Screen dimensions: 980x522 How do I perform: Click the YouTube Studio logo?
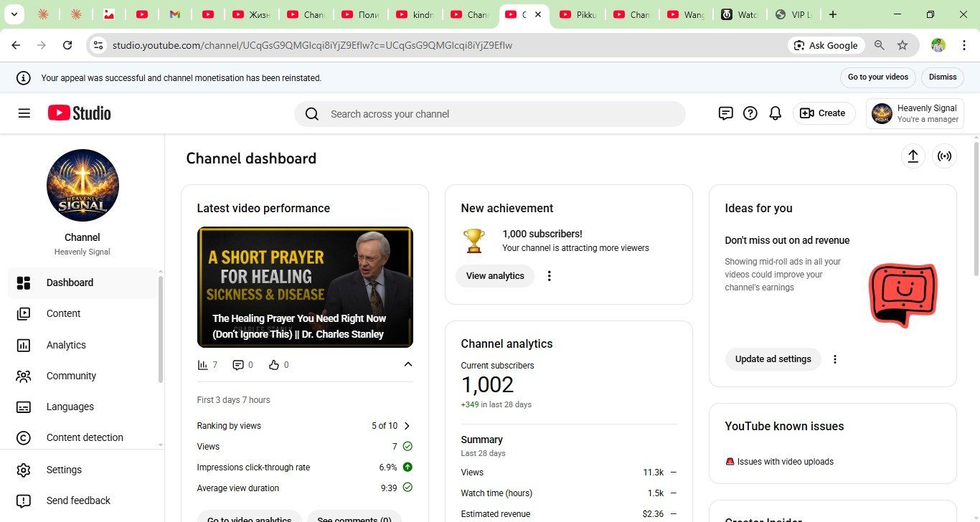(80, 113)
